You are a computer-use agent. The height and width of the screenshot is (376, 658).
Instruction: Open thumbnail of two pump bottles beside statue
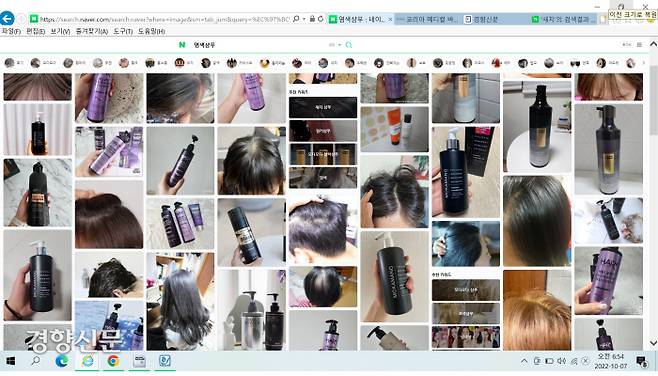pyautogui.click(x=251, y=310)
